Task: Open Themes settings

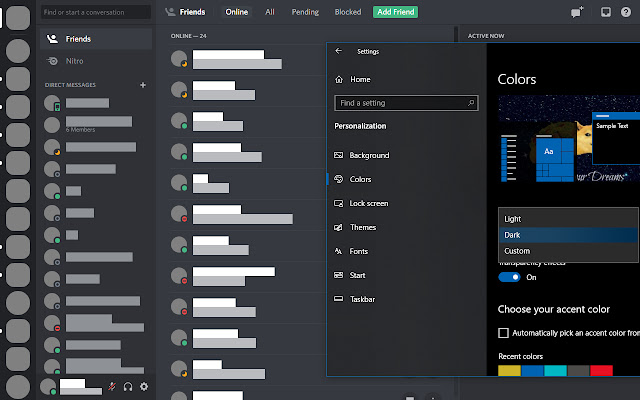Action: [x=355, y=227]
